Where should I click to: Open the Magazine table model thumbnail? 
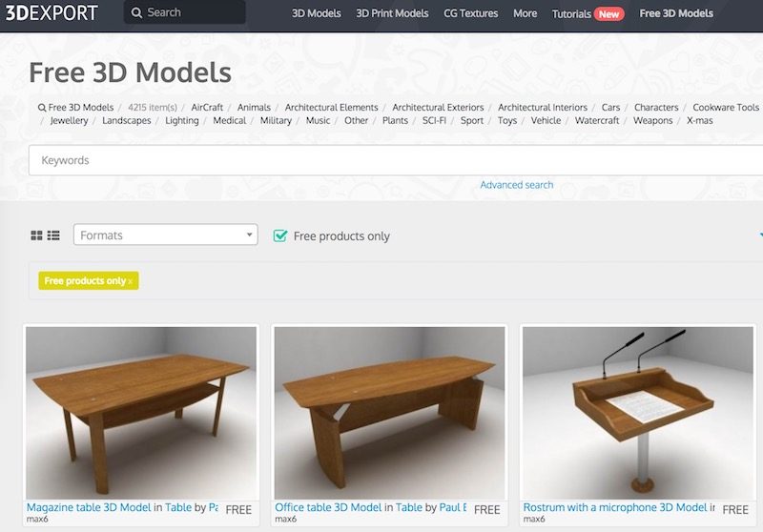pos(141,413)
